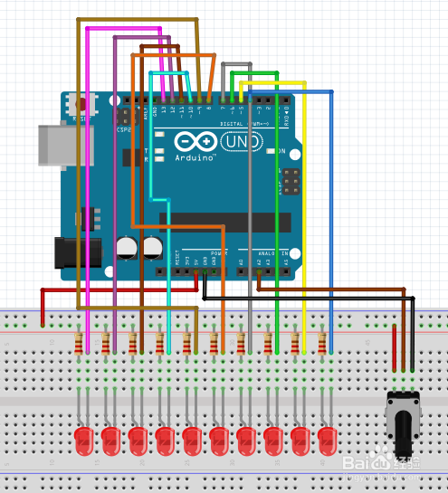Click the Arduino infinity logo
Viewport: 448px width, 493px height.
pos(195,141)
